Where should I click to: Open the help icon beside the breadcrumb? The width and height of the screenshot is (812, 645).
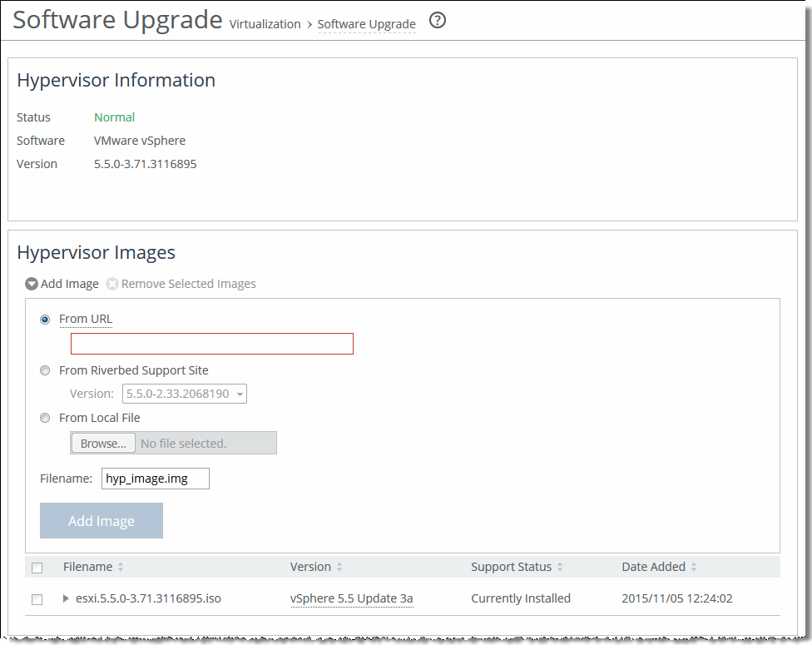pyautogui.click(x=438, y=20)
